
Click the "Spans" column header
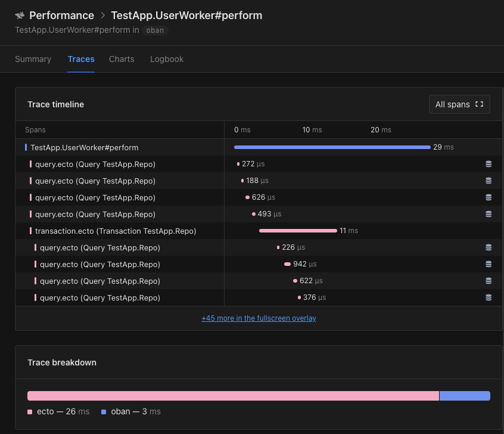coord(35,129)
